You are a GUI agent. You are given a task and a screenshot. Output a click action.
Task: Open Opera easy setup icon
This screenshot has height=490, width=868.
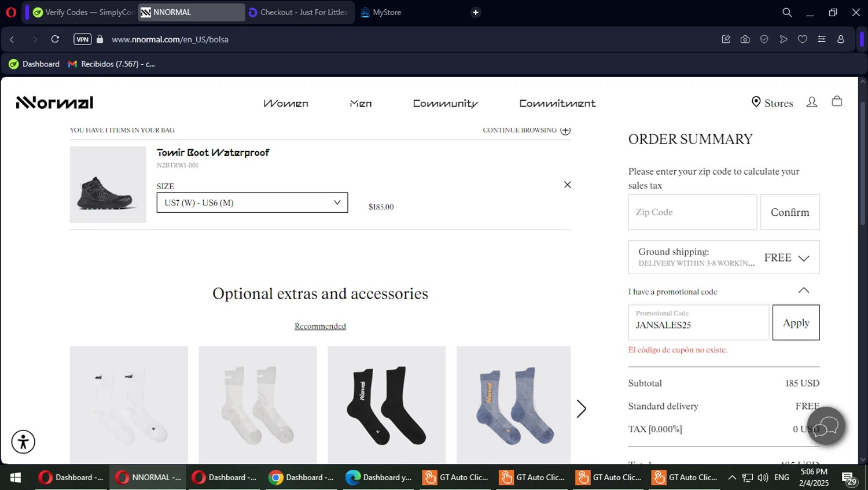tap(821, 39)
